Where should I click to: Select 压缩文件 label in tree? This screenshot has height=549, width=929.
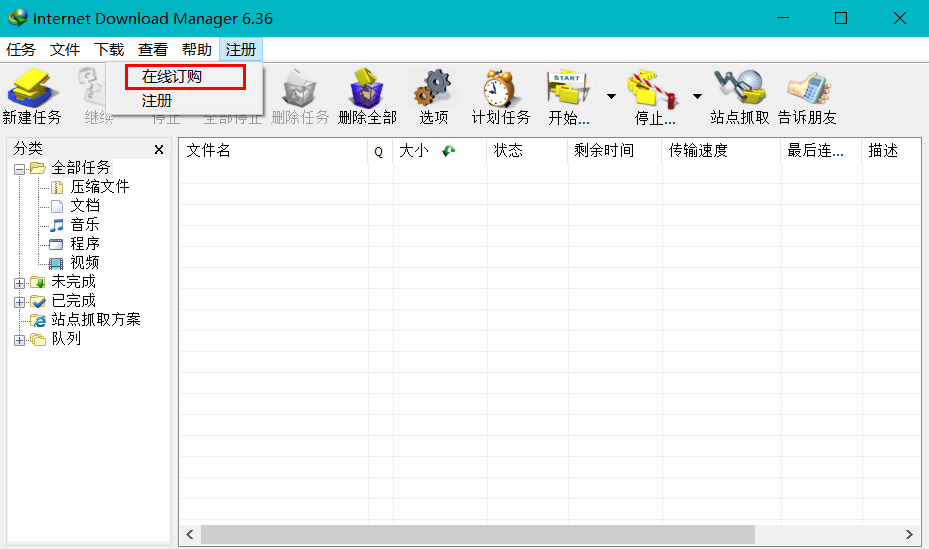coord(100,187)
